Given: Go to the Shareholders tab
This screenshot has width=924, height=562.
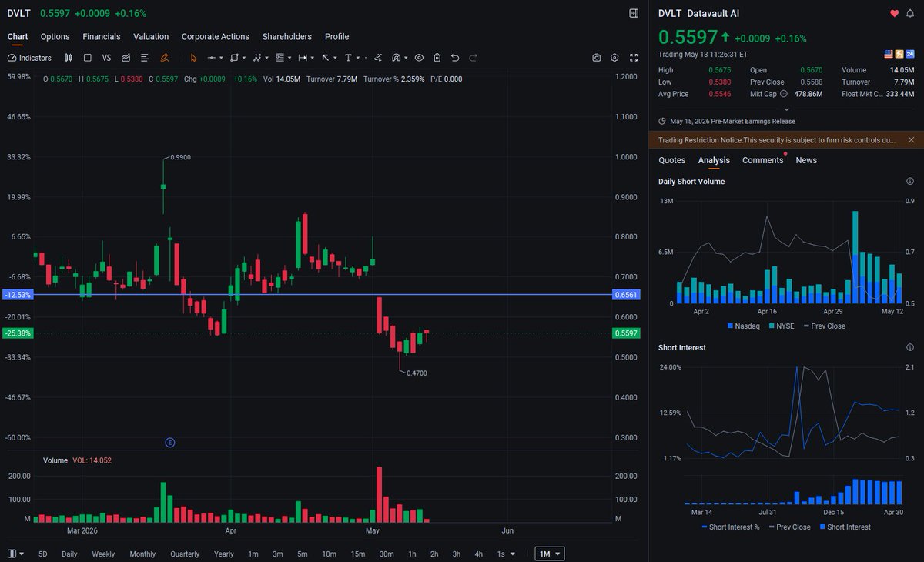Looking at the screenshot, I should [287, 36].
